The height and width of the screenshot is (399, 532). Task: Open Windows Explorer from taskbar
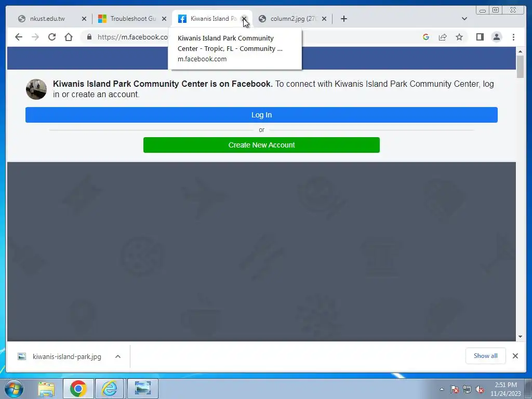click(x=46, y=389)
